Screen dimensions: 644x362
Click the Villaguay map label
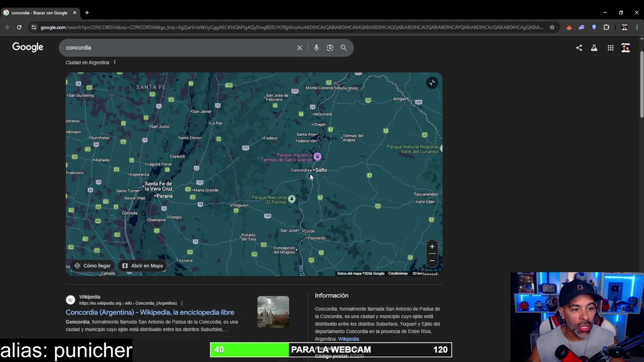click(x=238, y=205)
